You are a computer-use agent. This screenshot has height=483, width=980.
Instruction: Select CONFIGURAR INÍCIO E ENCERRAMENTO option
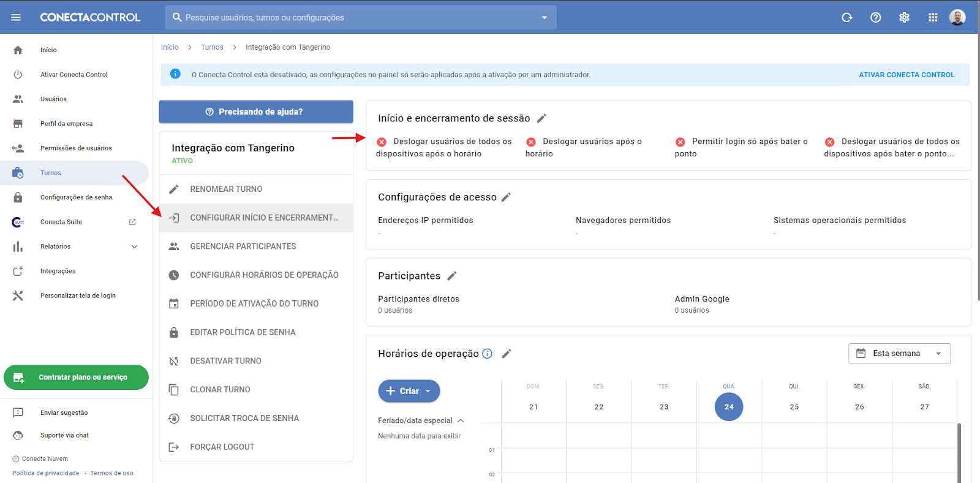point(256,218)
